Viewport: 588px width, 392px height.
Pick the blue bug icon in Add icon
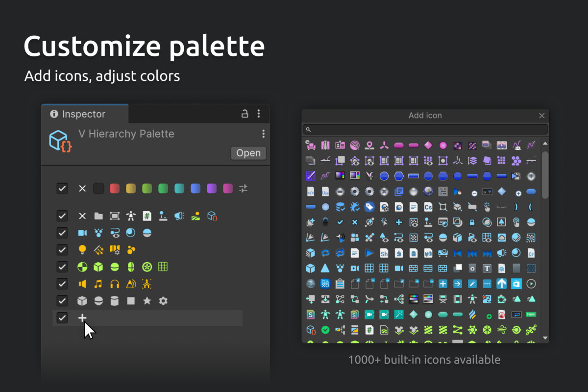coord(355,207)
